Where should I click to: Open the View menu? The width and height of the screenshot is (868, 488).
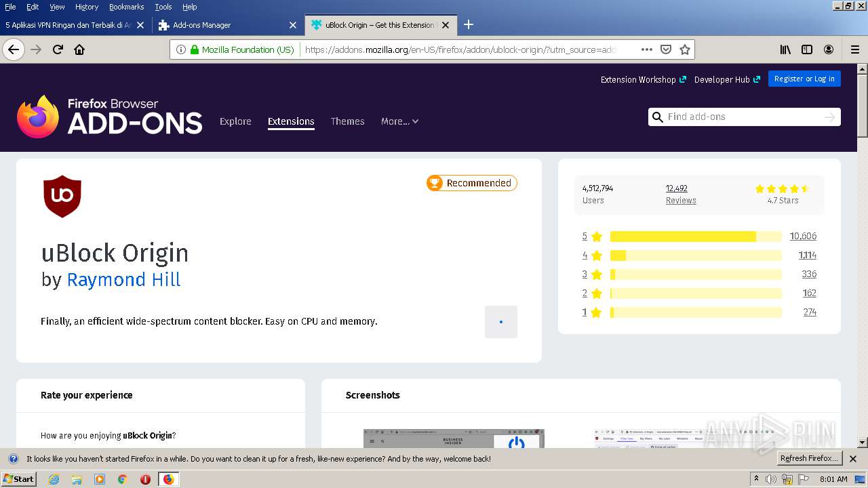tap(57, 7)
